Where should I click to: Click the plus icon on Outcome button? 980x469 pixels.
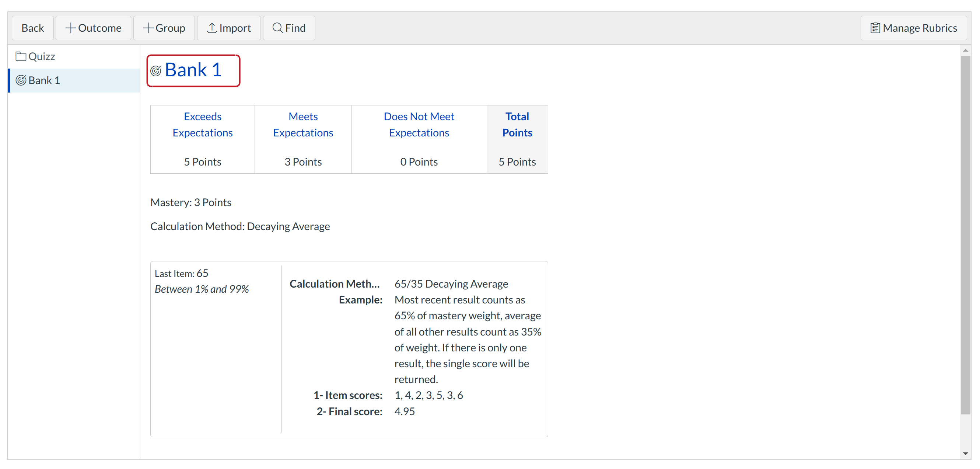click(x=70, y=28)
